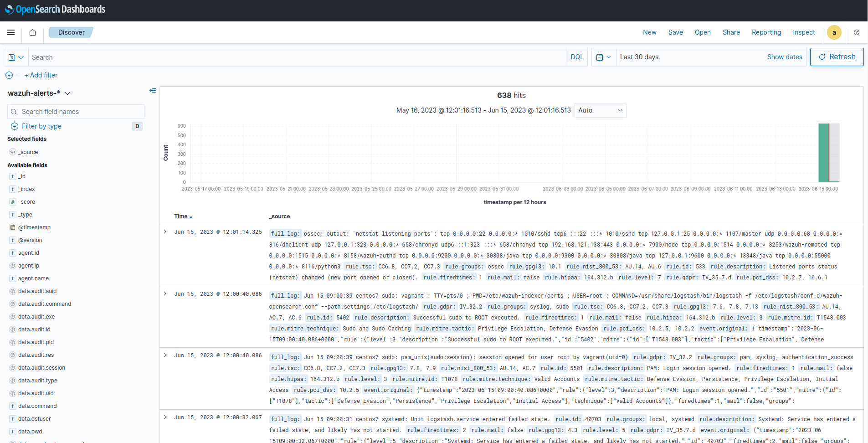
Task: Collapse the fields sidebar
Action: pos(153,91)
